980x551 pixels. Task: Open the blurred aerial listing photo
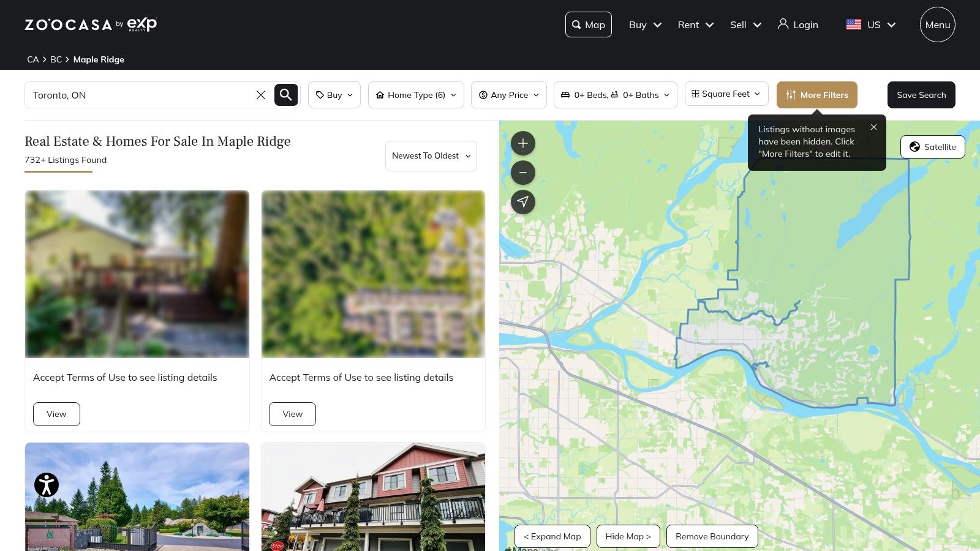(x=373, y=274)
